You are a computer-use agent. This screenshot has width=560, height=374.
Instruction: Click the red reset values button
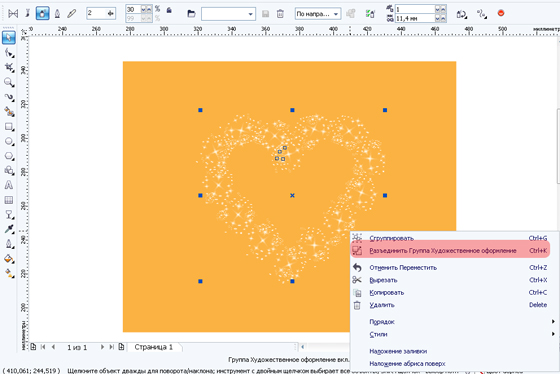501,13
